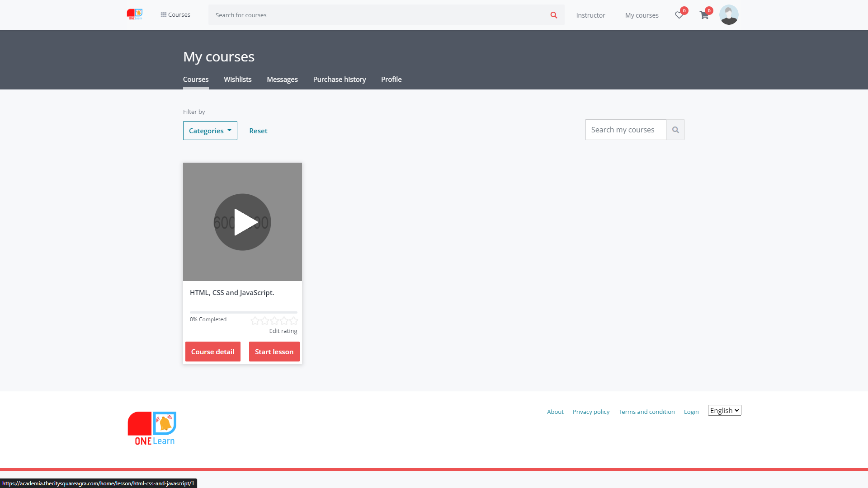Click the red search magnifier icon
The height and width of the screenshot is (488, 868).
pos(553,15)
